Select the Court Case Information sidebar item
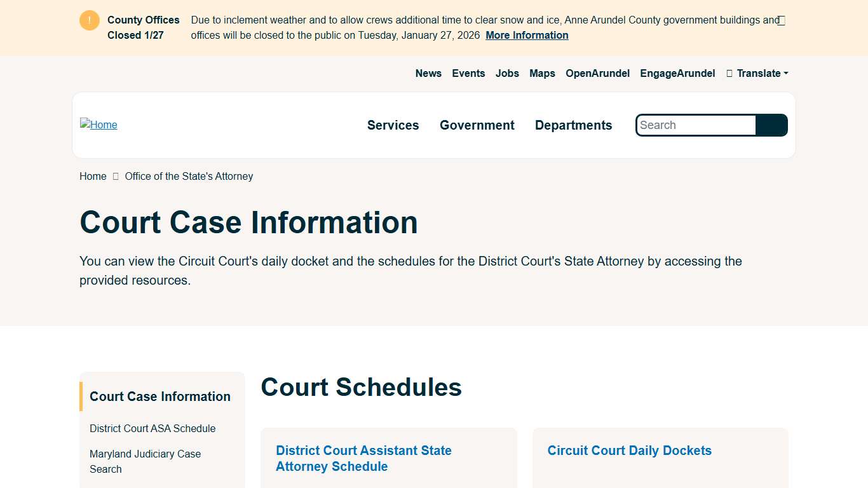Viewport: 868px width, 488px height. tap(159, 396)
